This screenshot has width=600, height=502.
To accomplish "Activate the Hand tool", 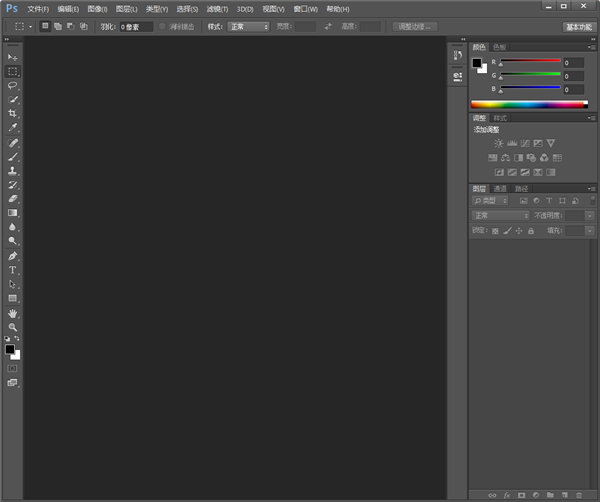I will pyautogui.click(x=13, y=313).
